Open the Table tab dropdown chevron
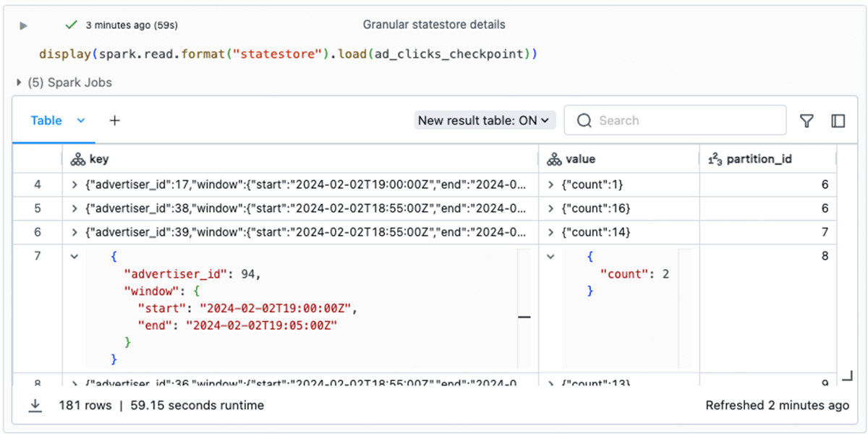 pos(81,121)
